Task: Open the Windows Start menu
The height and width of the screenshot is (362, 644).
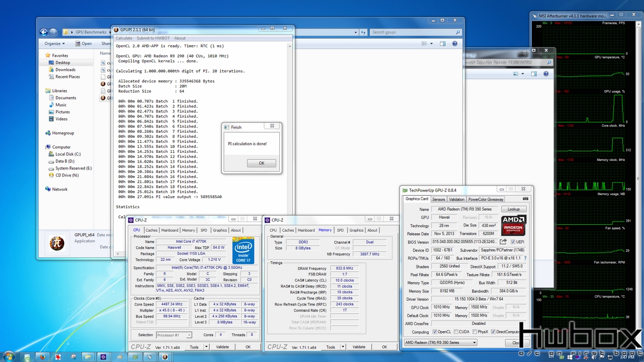Action: tap(10, 356)
